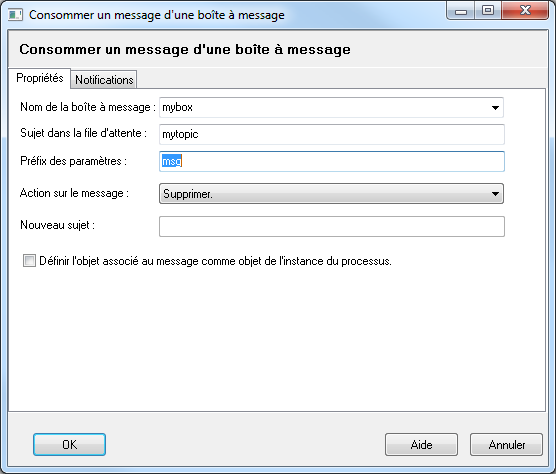Open help via the Aide button
The width and height of the screenshot is (556, 474).
(421, 445)
